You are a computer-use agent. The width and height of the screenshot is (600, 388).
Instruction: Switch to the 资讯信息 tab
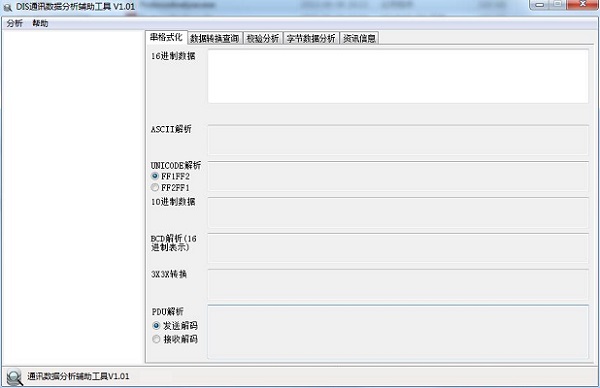point(359,38)
